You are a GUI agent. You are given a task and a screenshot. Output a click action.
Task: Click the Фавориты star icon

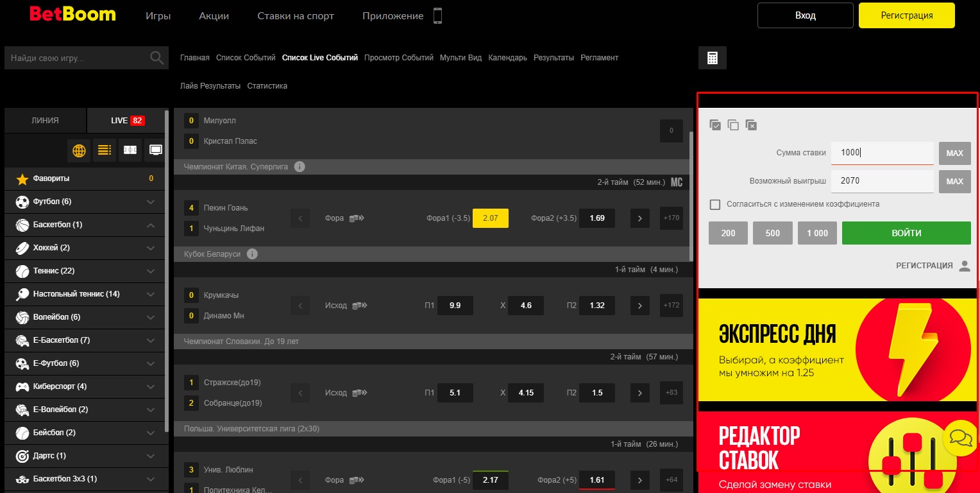[22, 178]
